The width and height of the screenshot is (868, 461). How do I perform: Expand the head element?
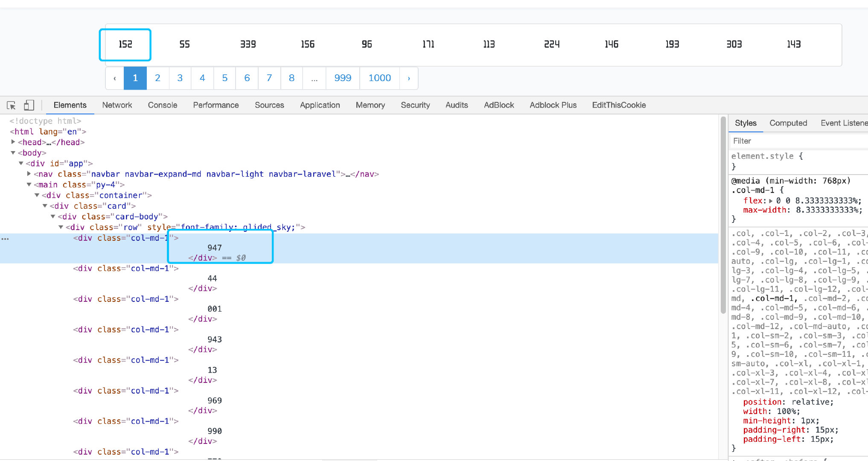(x=13, y=142)
